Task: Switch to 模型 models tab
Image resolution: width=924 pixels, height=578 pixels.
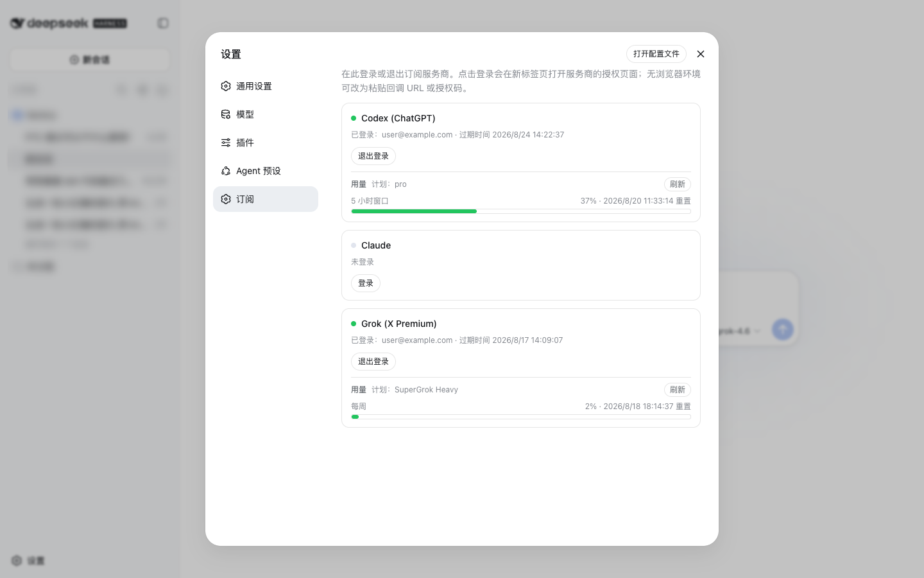Action: pyautogui.click(x=266, y=114)
